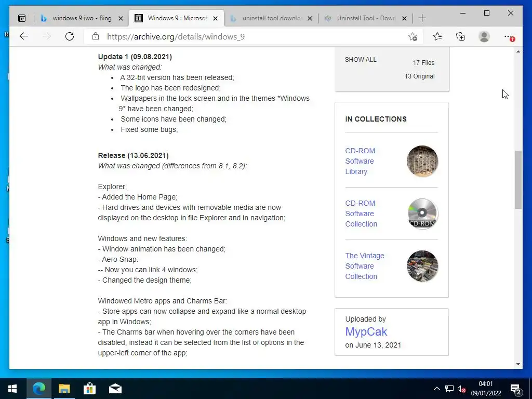Open the notification center icon
532x399 pixels.
(x=516, y=389)
